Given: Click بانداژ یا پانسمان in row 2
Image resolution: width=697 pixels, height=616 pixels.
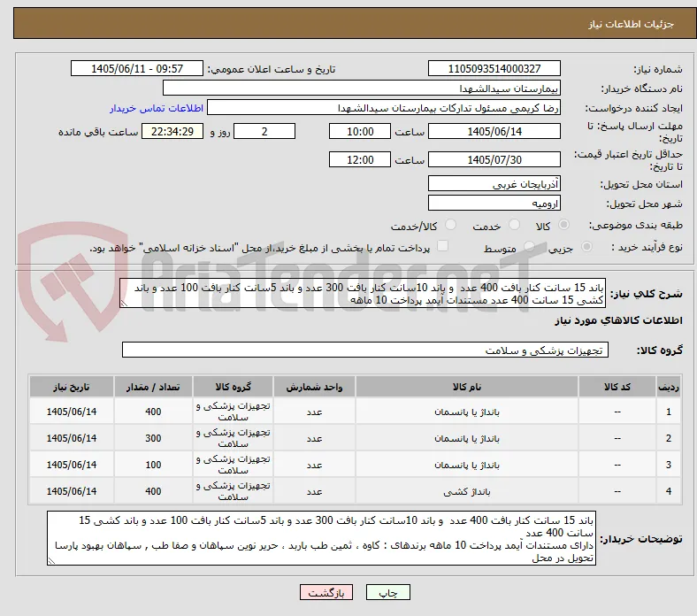Looking at the screenshot, I should point(467,438).
